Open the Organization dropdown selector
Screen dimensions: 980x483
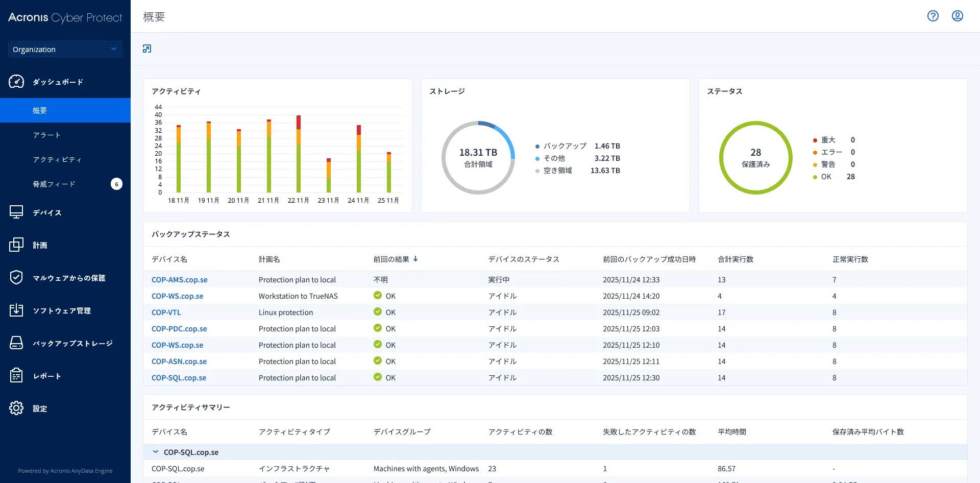[x=65, y=49]
